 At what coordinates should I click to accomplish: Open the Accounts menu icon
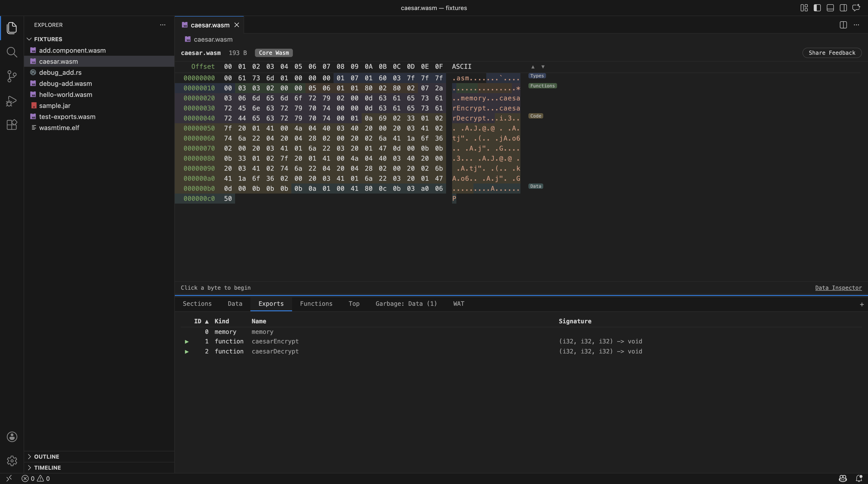click(12, 437)
